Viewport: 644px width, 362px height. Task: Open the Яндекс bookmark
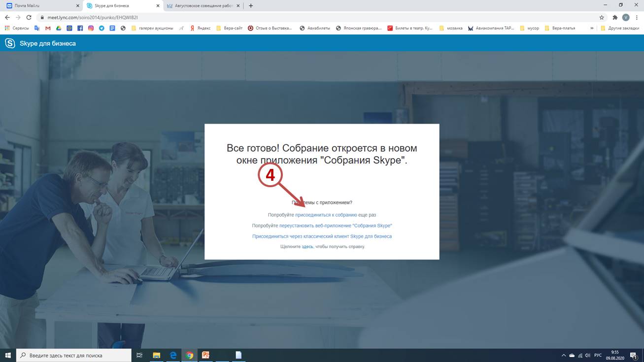[200, 28]
